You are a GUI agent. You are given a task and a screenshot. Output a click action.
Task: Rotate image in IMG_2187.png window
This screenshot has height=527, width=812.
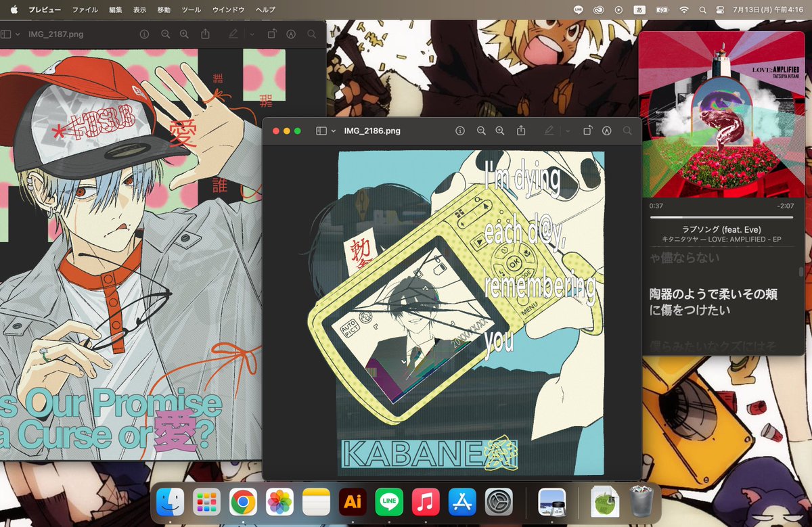272,34
